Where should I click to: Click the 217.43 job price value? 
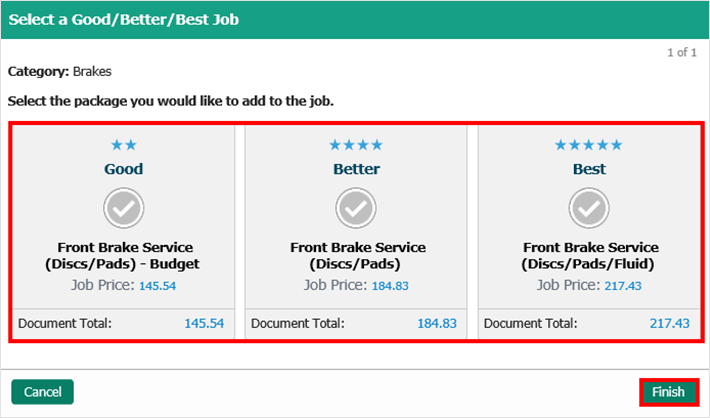622,286
